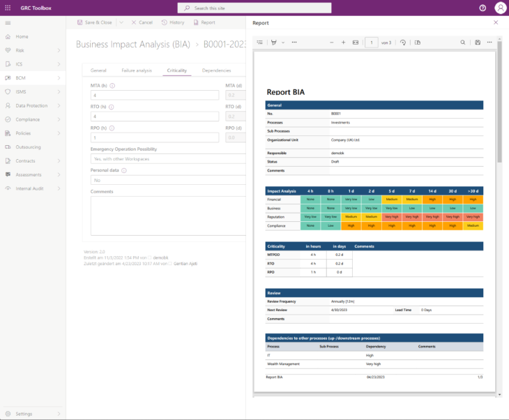Zoom in the report with plus icon
This screenshot has width=509, height=420.
click(x=343, y=43)
